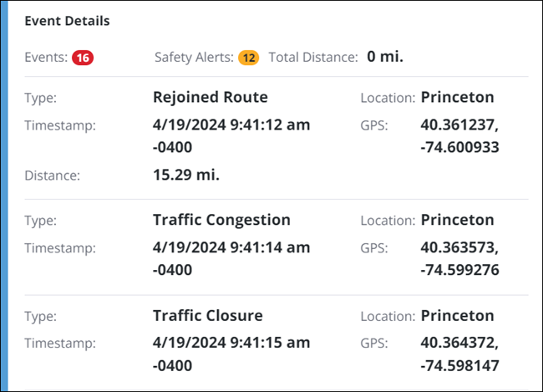Click the 15.29 mi. distance value
This screenshot has height=392, width=543.
click(185, 176)
